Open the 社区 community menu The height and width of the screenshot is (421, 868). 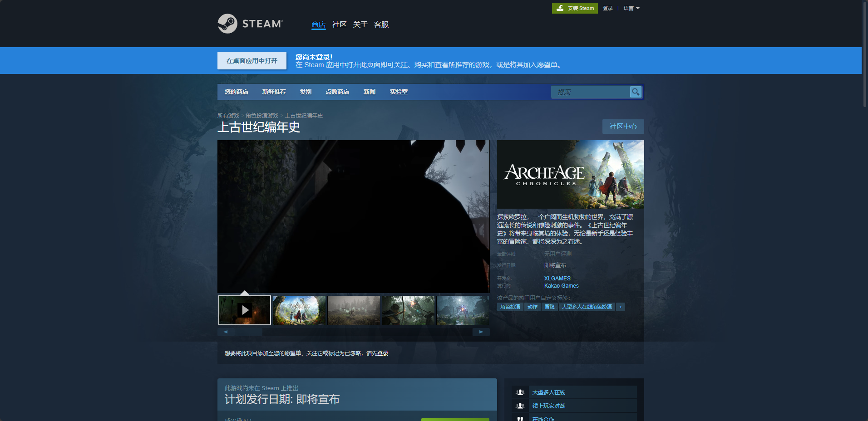(x=339, y=24)
